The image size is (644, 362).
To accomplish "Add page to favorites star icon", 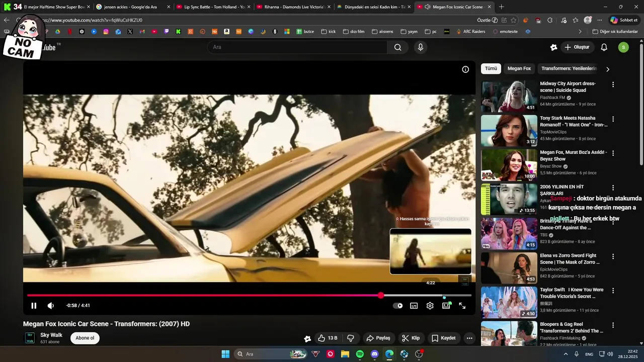I will pyautogui.click(x=514, y=20).
